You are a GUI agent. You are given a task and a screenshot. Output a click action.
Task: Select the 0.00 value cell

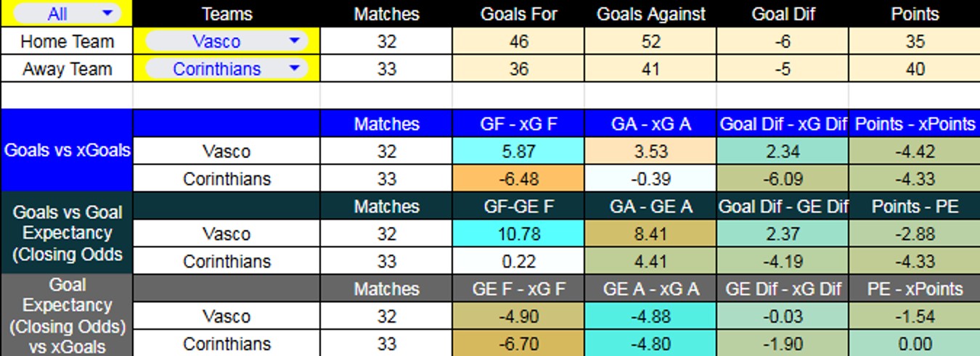915,344
